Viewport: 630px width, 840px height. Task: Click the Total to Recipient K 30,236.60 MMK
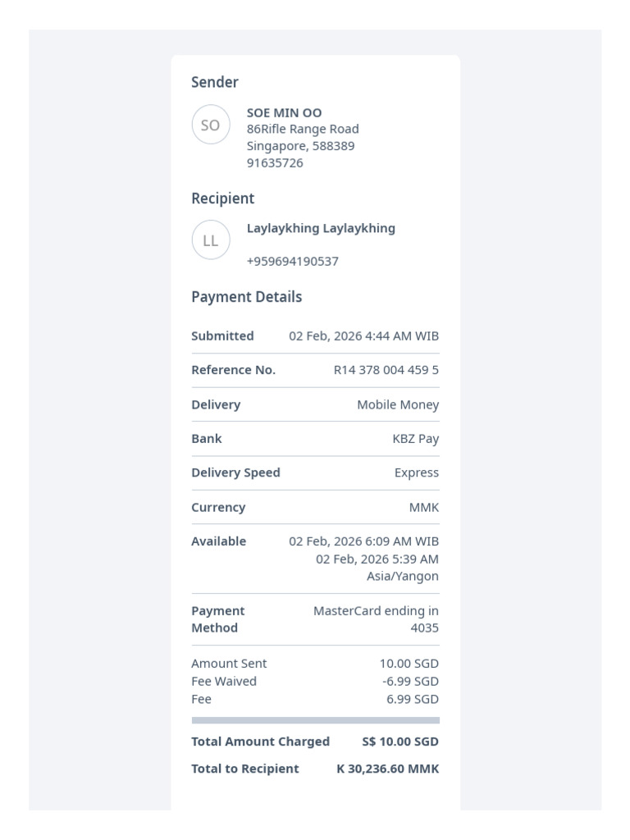[388, 769]
